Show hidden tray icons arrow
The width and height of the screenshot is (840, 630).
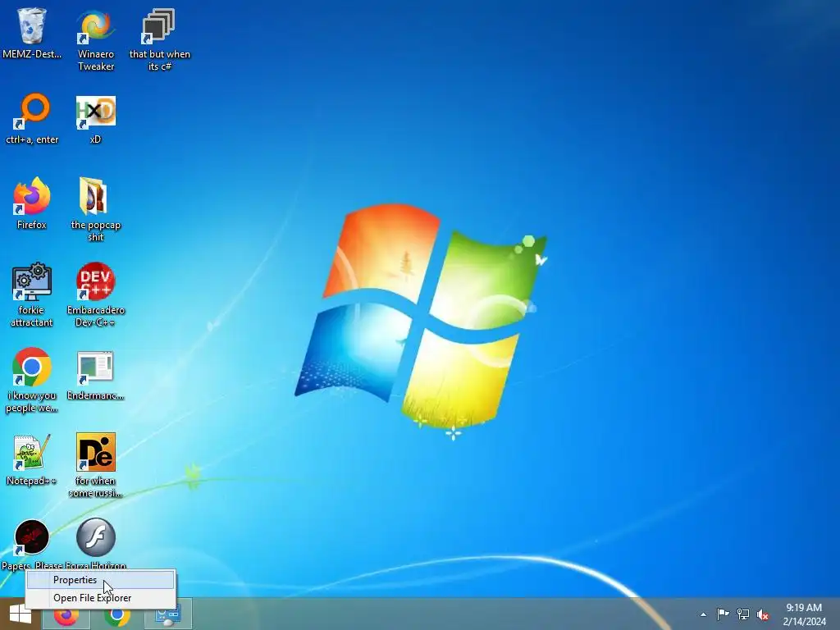[x=703, y=614]
